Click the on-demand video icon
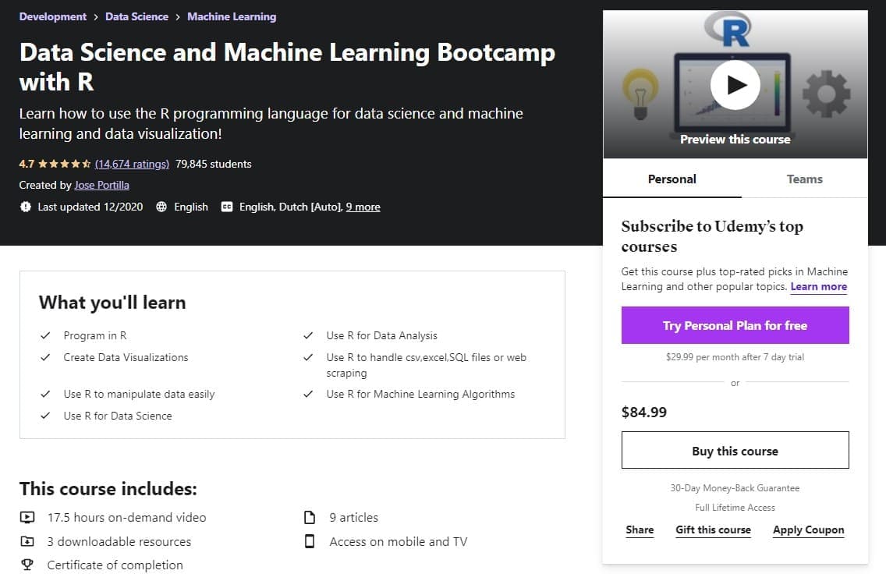This screenshot has height=588, width=886. tap(27, 517)
